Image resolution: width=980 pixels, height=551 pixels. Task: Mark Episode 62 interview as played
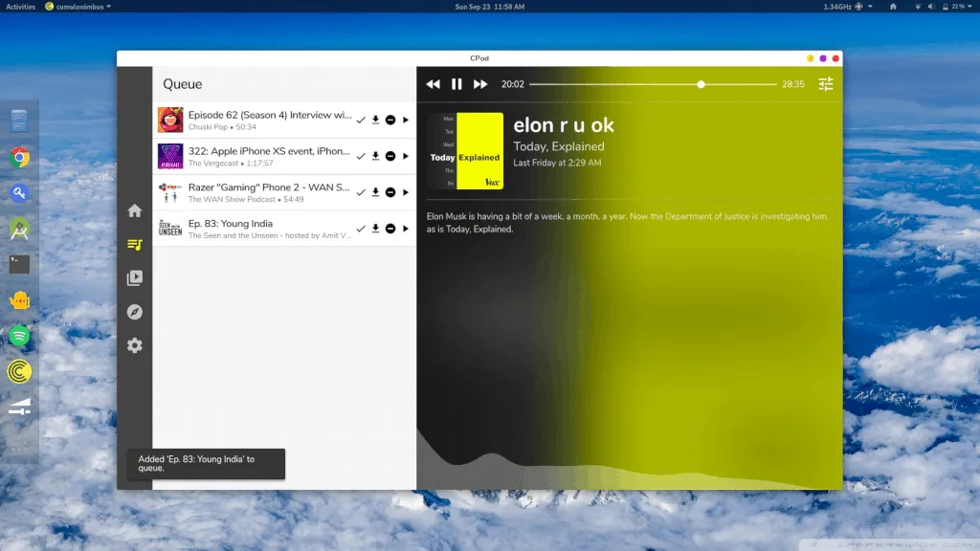point(361,120)
